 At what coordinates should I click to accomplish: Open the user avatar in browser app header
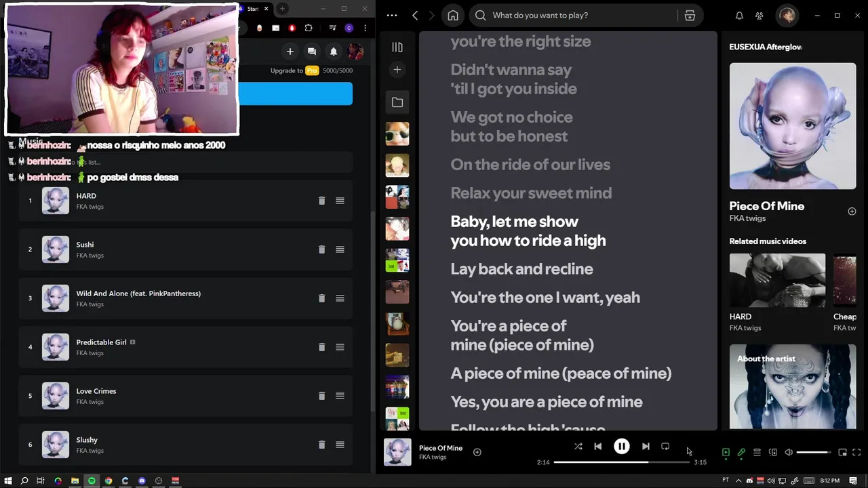tap(355, 52)
